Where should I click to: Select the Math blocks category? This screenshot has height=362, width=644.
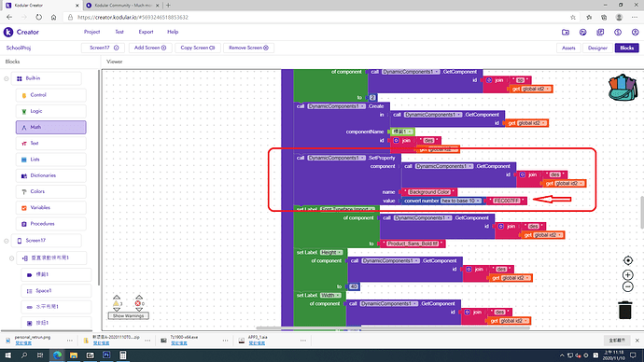tap(51, 127)
